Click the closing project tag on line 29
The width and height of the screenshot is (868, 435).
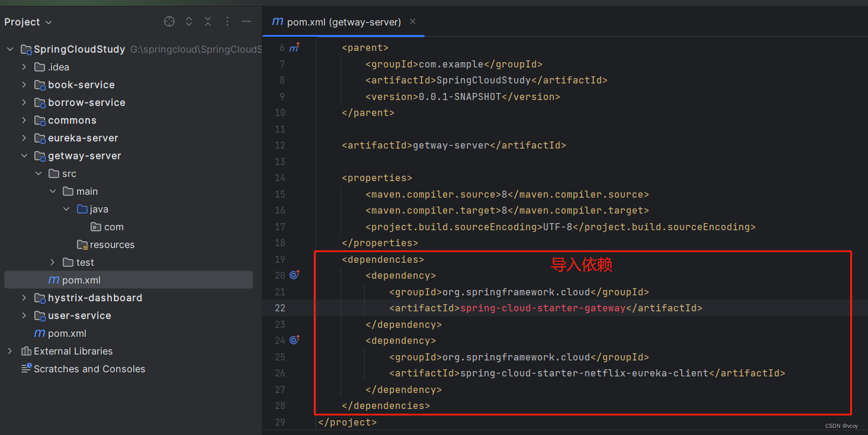[348, 422]
